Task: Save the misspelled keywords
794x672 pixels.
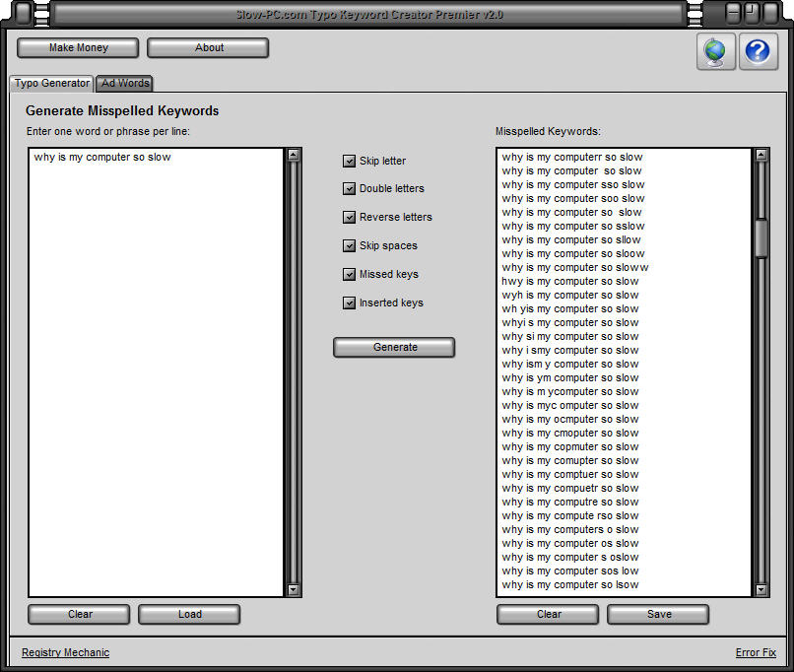Action: pos(658,614)
